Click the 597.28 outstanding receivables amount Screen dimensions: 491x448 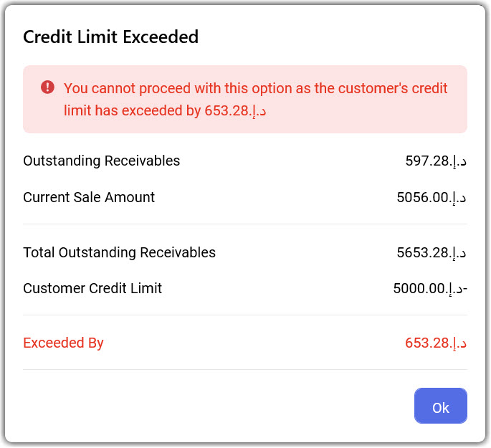click(x=436, y=161)
